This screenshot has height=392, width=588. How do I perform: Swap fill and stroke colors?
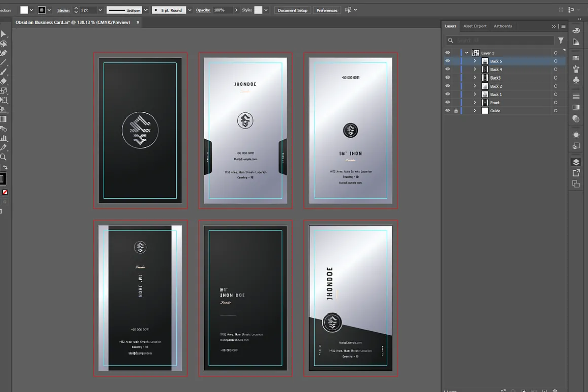click(x=5, y=167)
